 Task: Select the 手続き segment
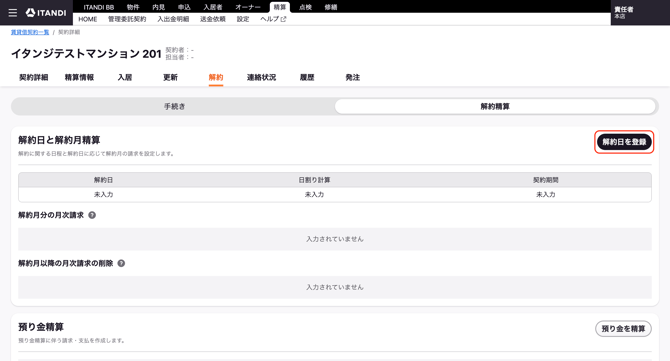pyautogui.click(x=174, y=106)
